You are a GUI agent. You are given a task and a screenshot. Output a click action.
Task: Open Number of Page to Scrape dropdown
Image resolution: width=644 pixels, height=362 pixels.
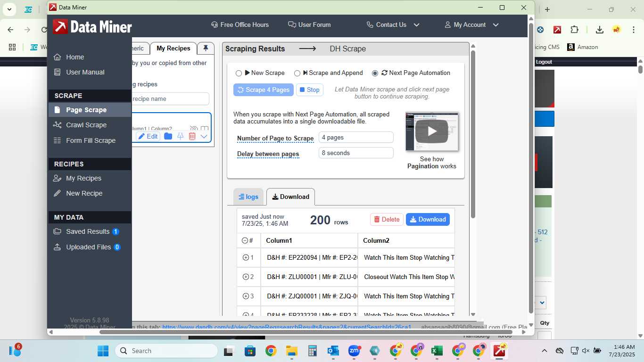pos(356,137)
